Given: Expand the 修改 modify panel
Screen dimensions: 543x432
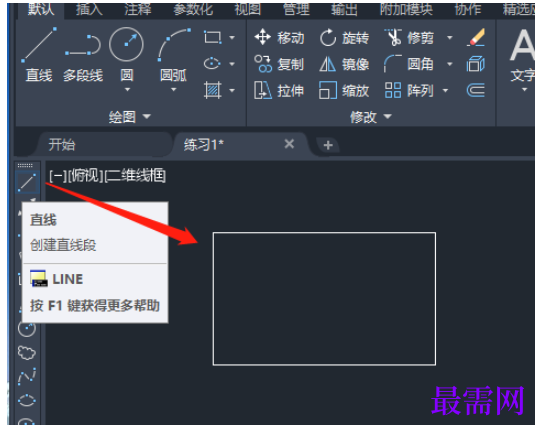Looking at the screenshot, I should point(371,117).
